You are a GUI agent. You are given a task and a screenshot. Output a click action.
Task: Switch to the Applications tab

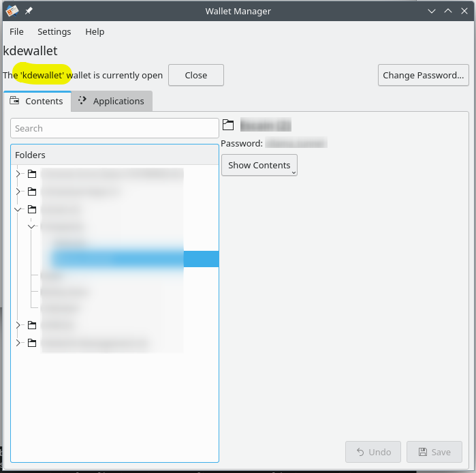coord(112,101)
